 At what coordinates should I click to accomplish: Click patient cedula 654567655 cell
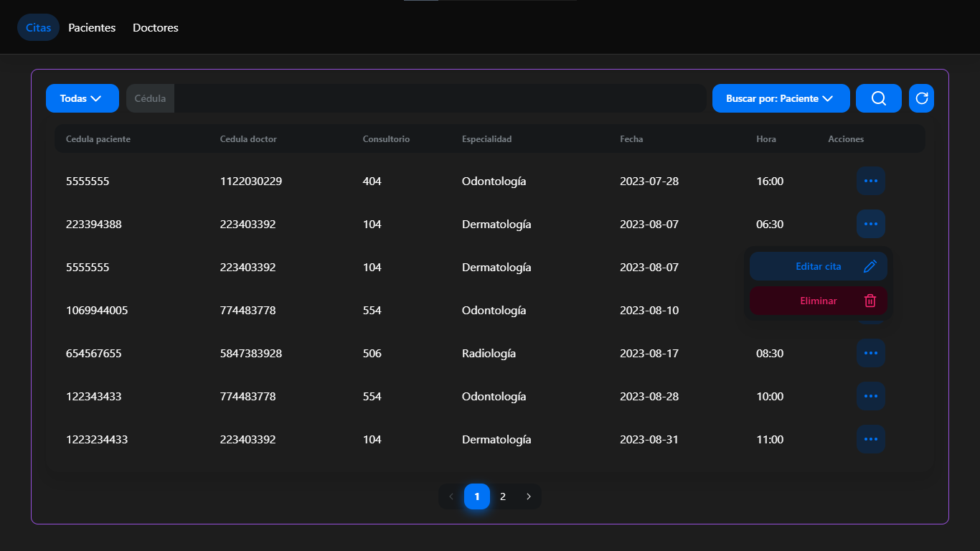coord(94,353)
